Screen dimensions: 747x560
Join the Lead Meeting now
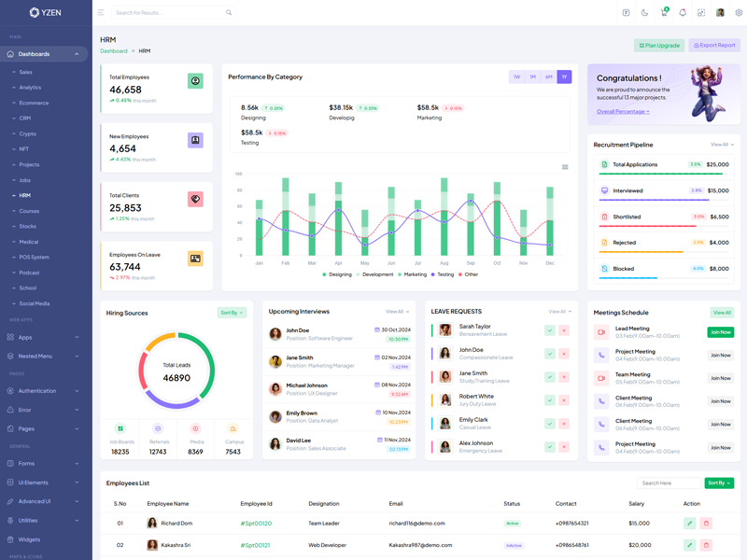(x=720, y=332)
